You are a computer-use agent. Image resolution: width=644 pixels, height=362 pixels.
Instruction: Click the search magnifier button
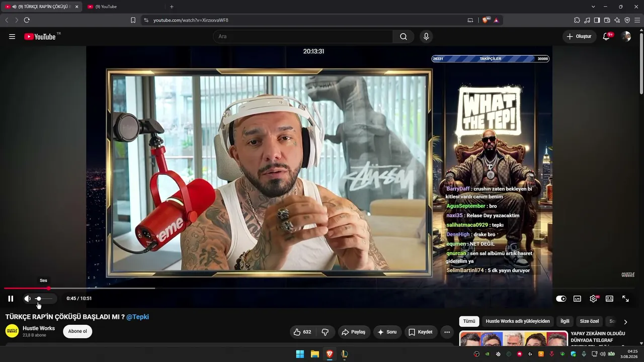[404, 37]
